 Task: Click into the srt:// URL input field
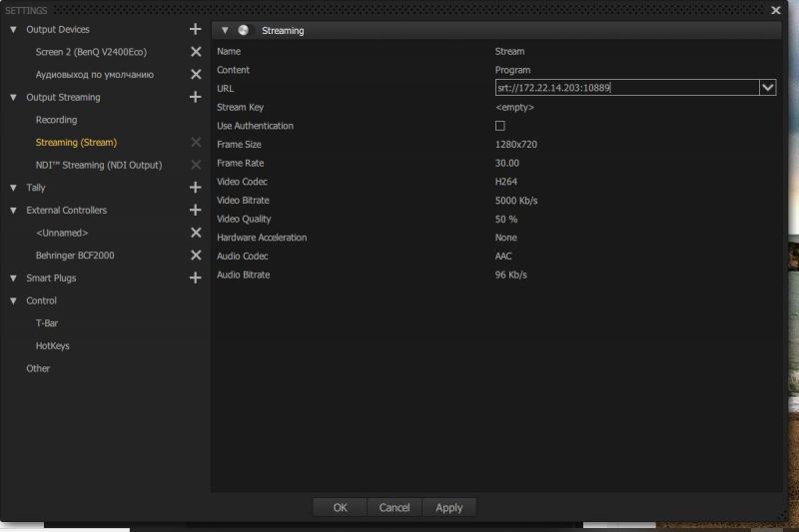click(x=627, y=88)
